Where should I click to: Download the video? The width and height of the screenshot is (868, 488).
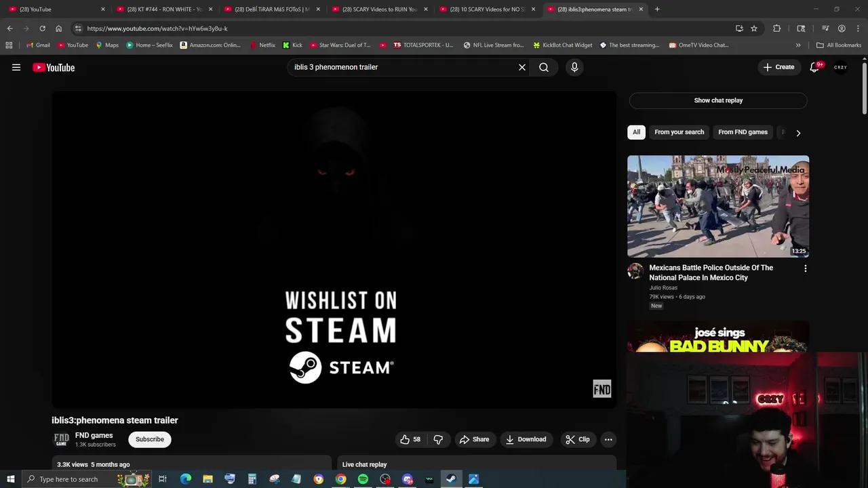(526, 439)
